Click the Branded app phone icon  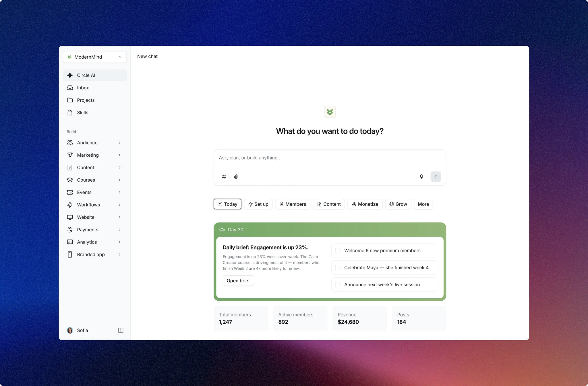(70, 254)
